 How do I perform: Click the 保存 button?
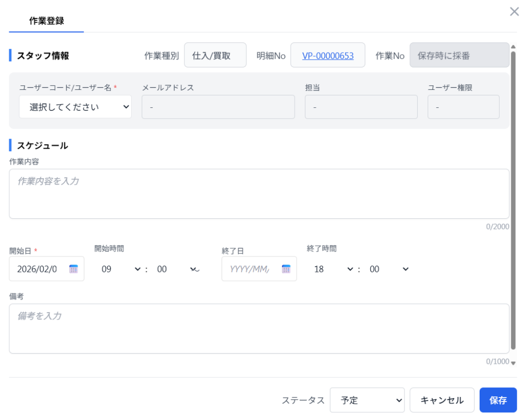(x=498, y=400)
